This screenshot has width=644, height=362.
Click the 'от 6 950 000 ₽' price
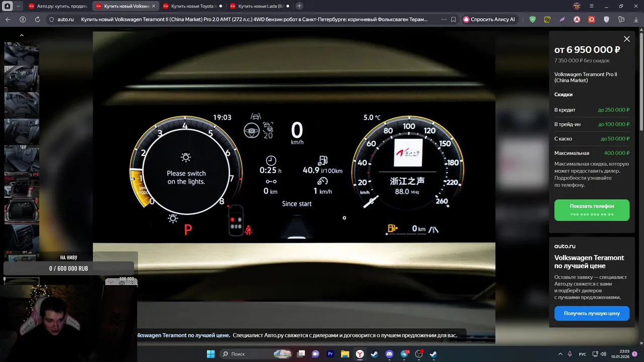coord(587,50)
